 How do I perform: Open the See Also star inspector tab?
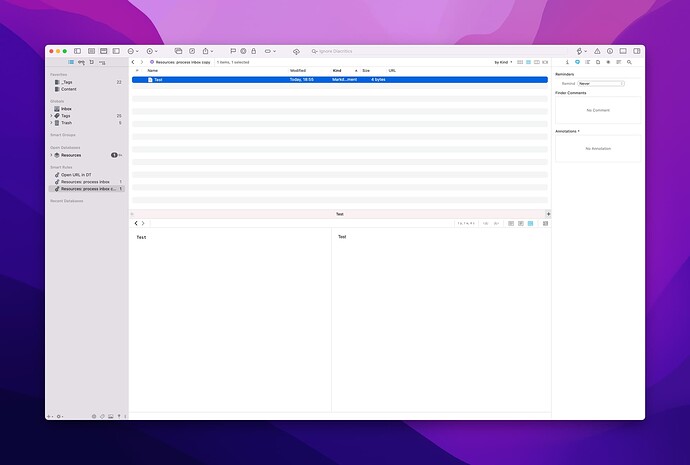point(608,62)
